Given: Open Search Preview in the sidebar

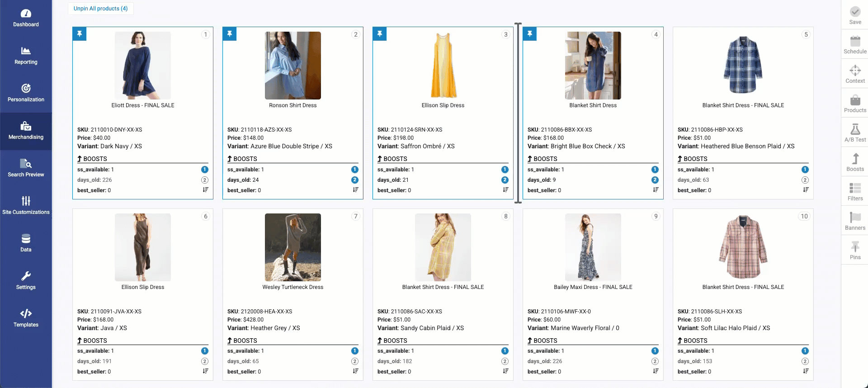Looking at the screenshot, I should coord(26,168).
